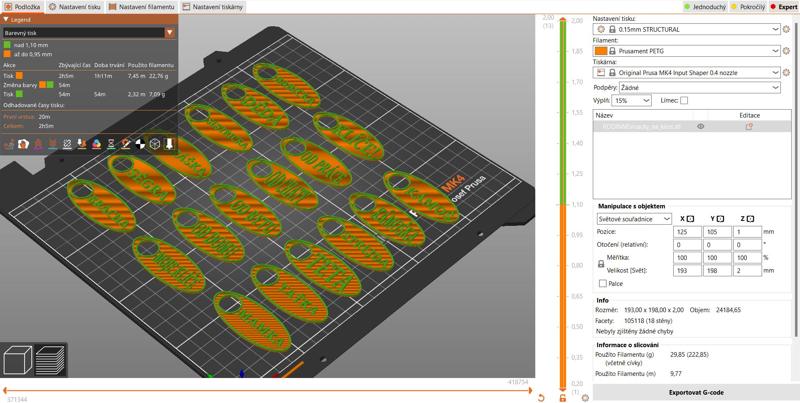Select the object row in the Název list
Image resolution: width=800 pixels, height=403 pixels.
click(692, 127)
